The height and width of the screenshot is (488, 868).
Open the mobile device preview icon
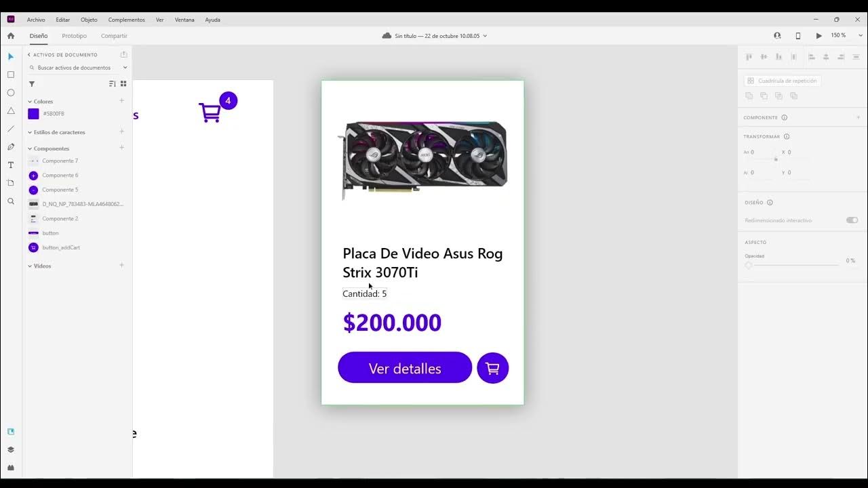(x=798, y=36)
